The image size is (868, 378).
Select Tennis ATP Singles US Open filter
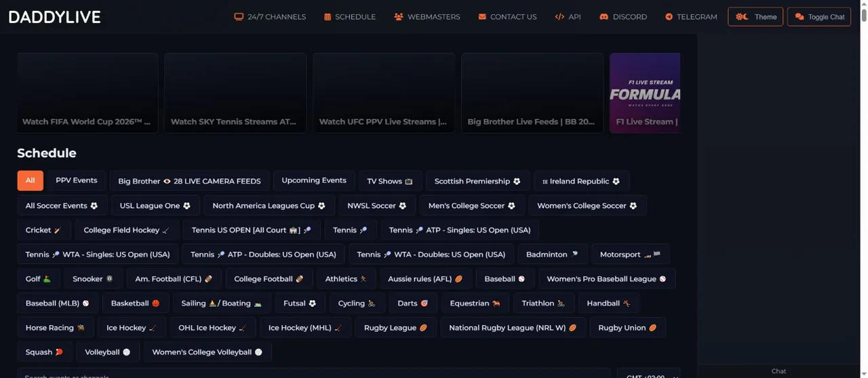(x=460, y=230)
